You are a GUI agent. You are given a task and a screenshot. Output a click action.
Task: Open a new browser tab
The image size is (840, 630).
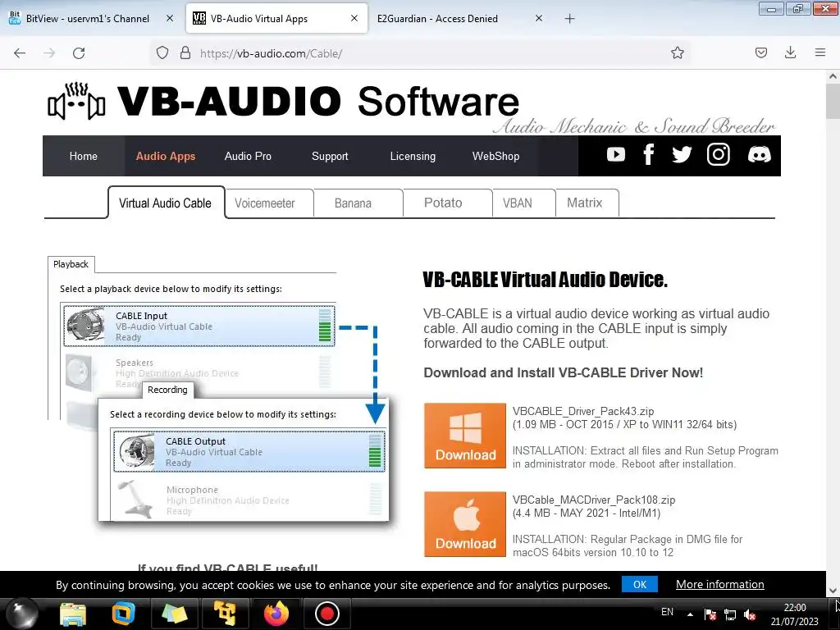click(x=569, y=19)
